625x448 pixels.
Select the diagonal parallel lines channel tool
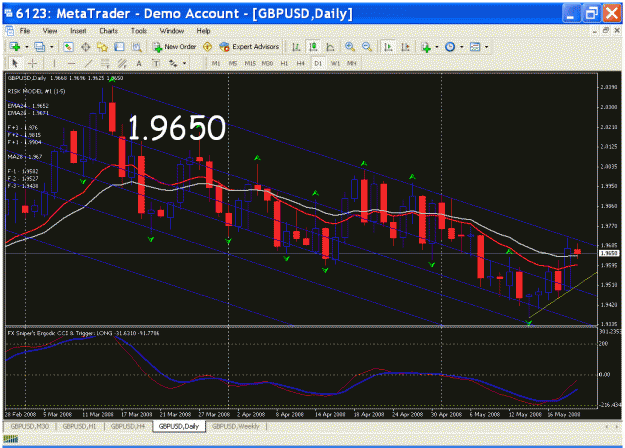[x=122, y=63]
